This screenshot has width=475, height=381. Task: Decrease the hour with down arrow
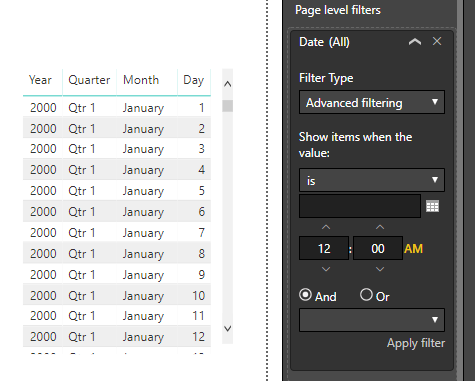tap(326, 269)
